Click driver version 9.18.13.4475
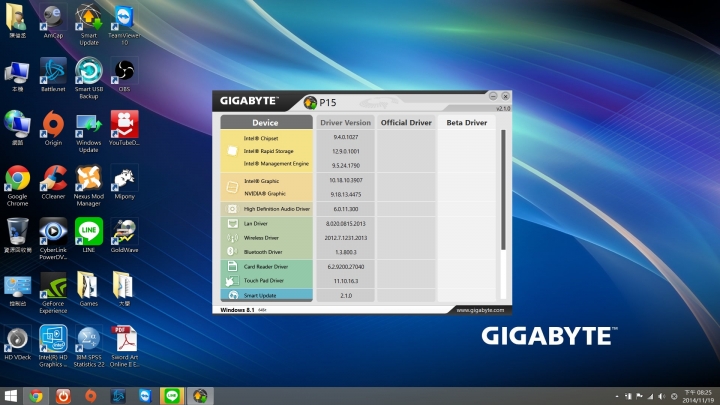 346,195
